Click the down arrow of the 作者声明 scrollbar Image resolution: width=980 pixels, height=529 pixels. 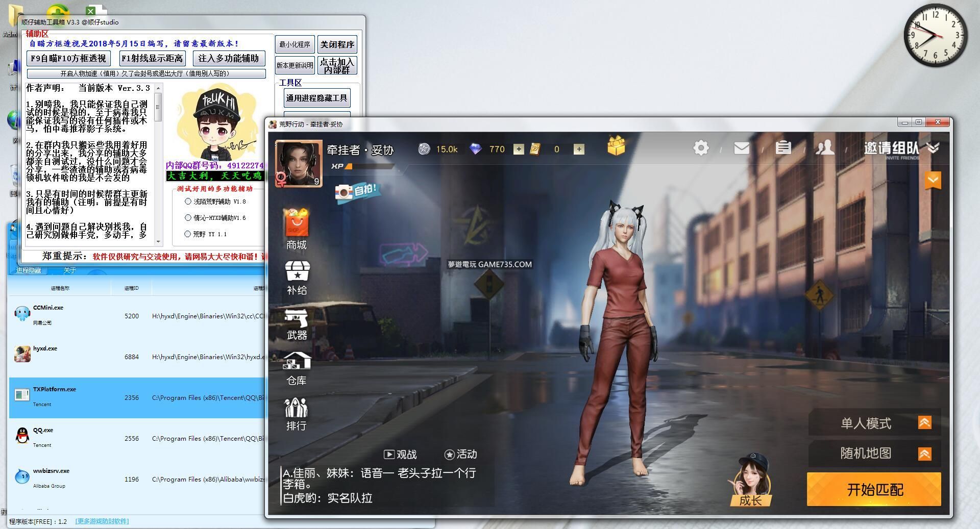click(158, 241)
